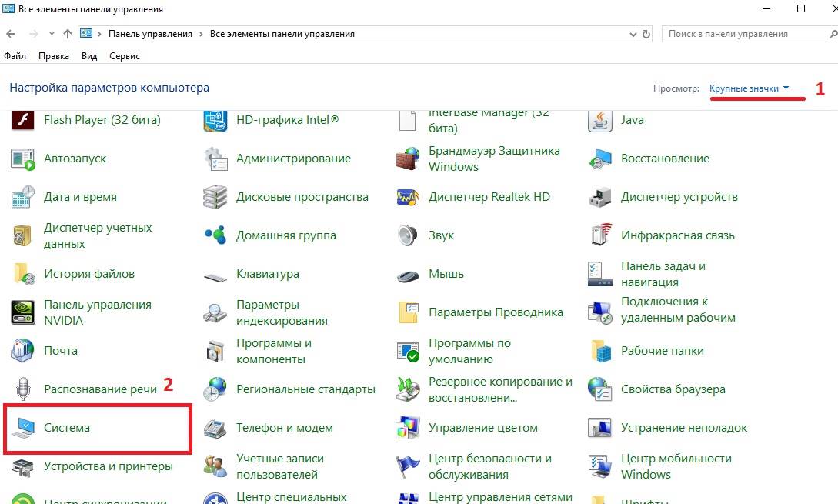Open the Система computer icon
The width and height of the screenshot is (838, 504).
[23, 428]
